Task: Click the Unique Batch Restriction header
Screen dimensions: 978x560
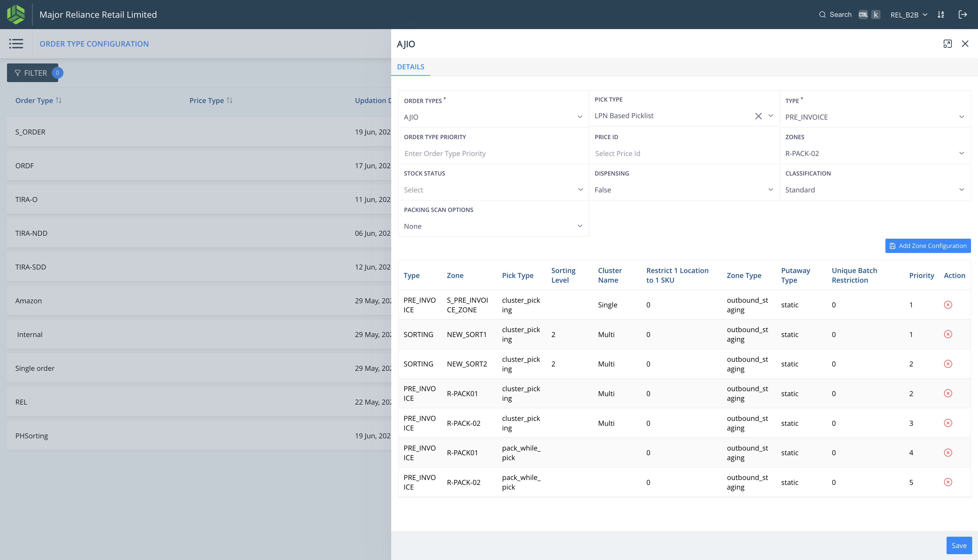Action: pyautogui.click(x=854, y=275)
